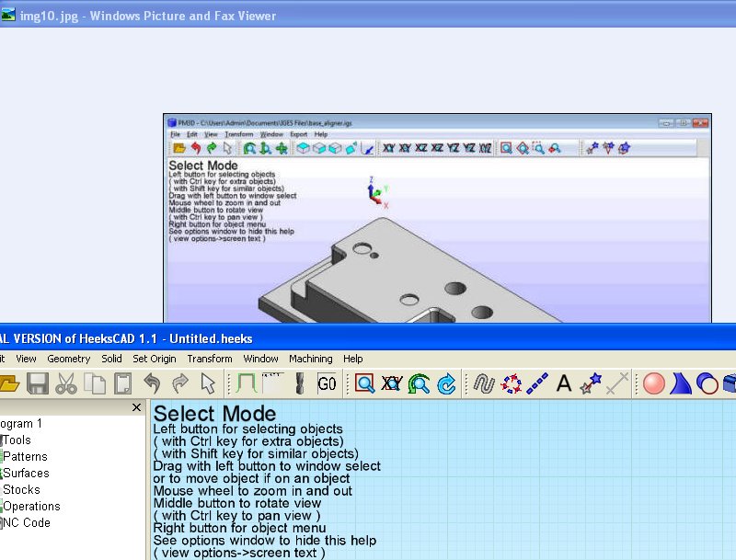Select the Surfaces tree item

click(x=26, y=473)
